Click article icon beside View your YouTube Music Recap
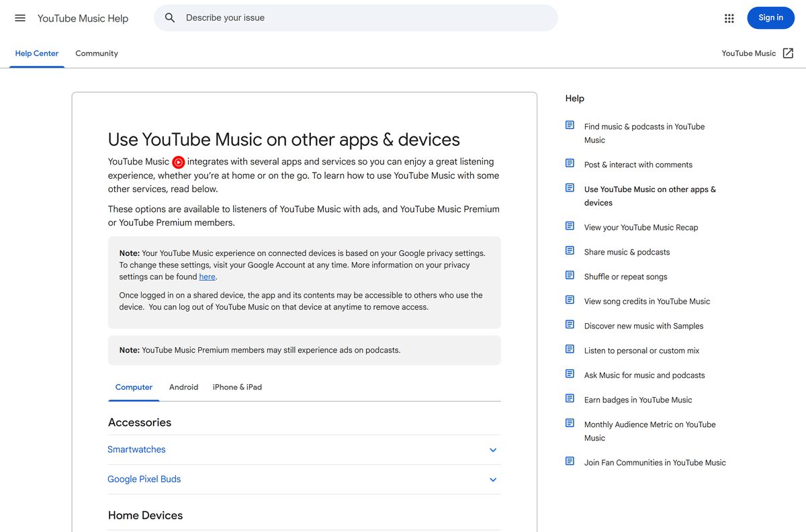 click(x=570, y=226)
